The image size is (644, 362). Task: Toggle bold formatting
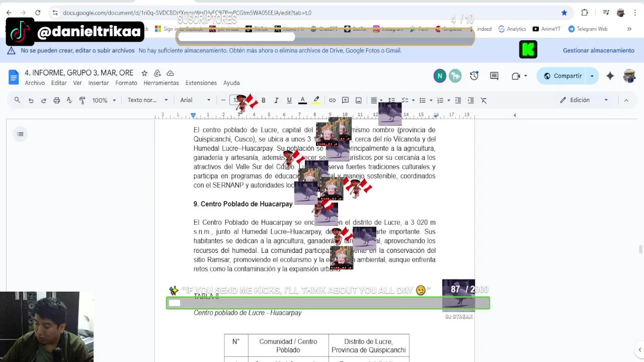click(263, 100)
